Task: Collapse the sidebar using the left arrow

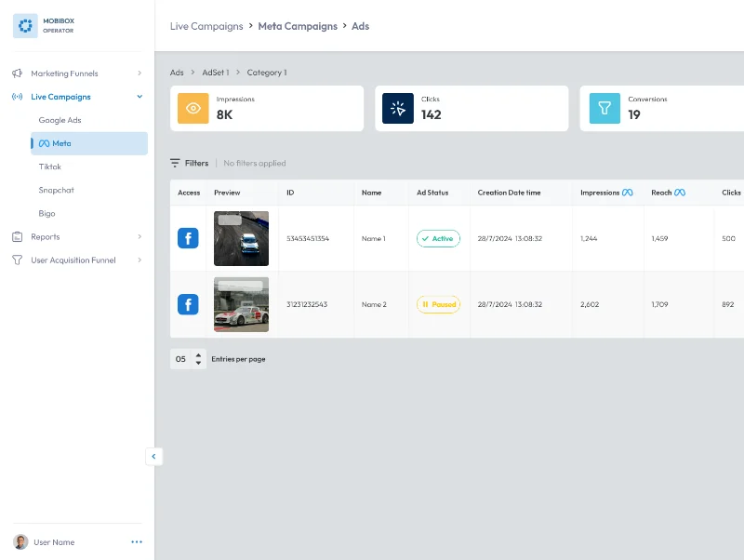Action: point(153,456)
